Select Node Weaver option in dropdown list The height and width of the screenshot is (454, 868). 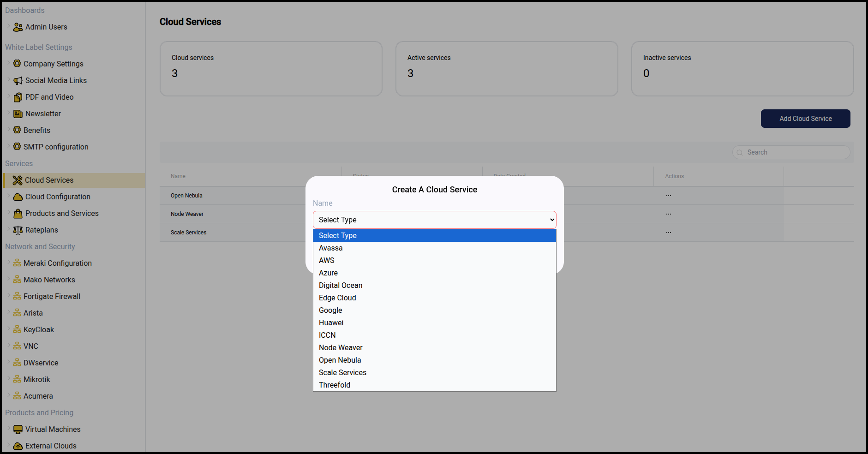[x=435, y=348]
